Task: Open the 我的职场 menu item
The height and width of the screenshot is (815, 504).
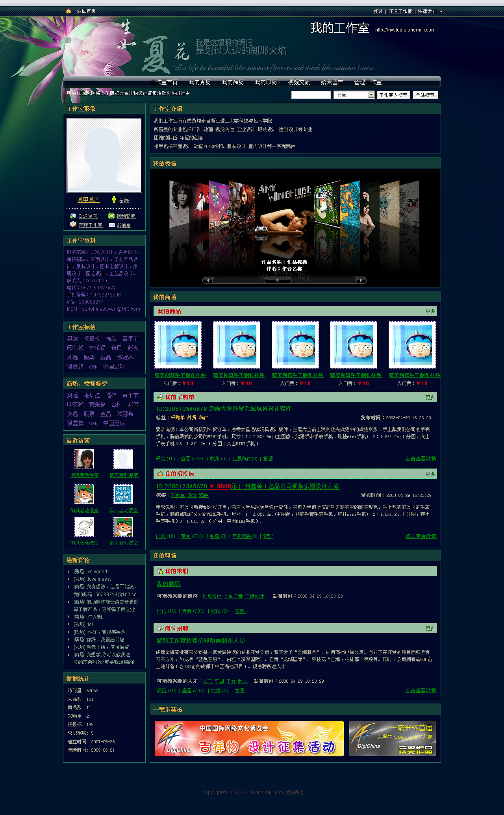Action: 266,82
